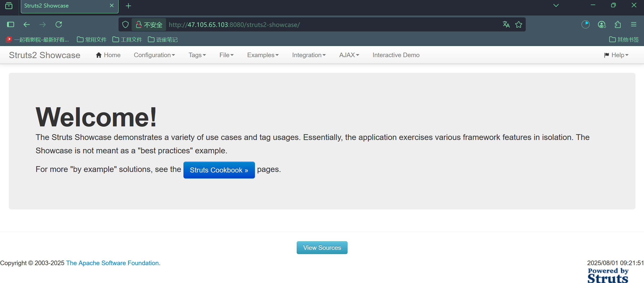Go back with the back arrow
This screenshot has height=283, width=644.
27,24
